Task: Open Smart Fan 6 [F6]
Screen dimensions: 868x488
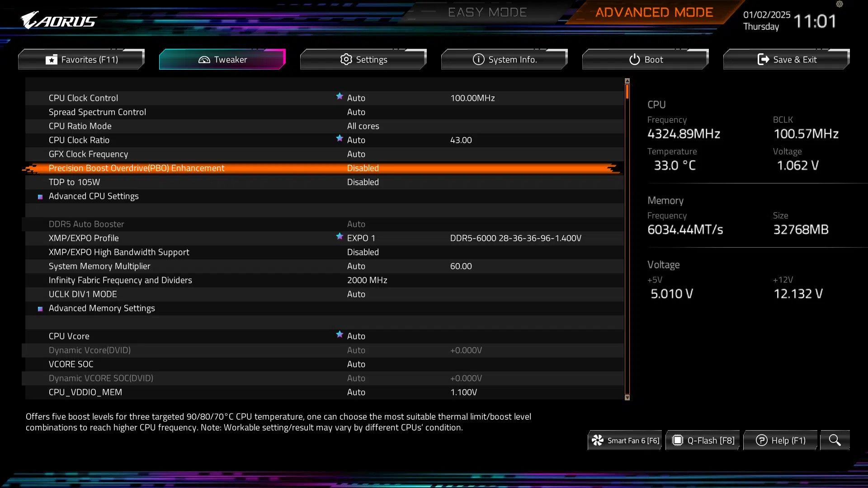Action: tap(625, 440)
